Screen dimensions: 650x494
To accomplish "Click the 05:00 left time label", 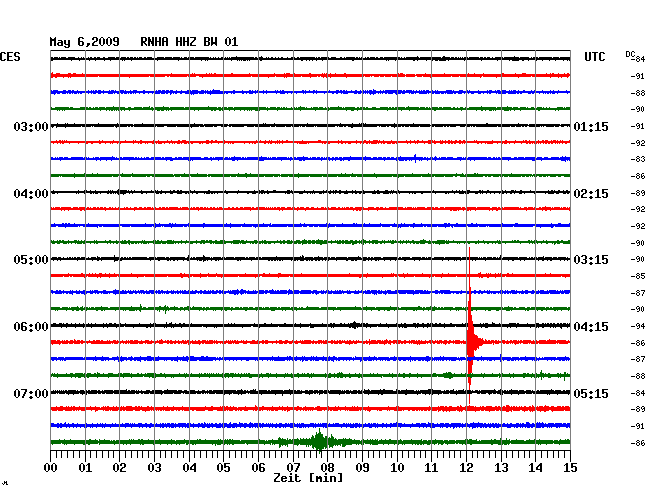I will coord(31,260).
